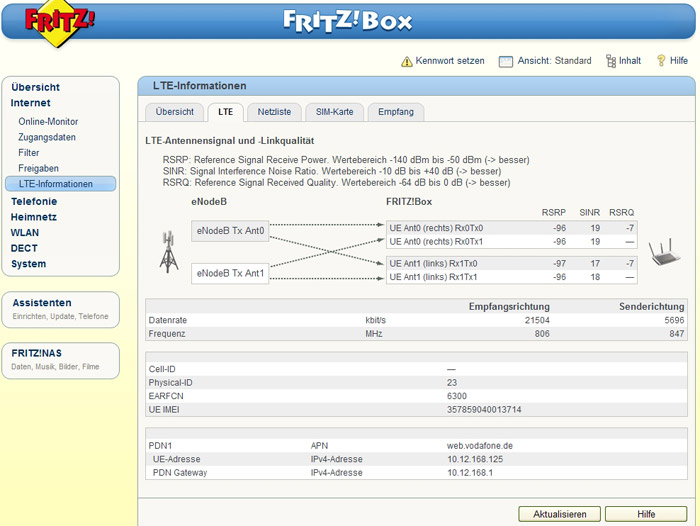Open the Heimnetz sidebar section
The image size is (700, 526).
(33, 217)
